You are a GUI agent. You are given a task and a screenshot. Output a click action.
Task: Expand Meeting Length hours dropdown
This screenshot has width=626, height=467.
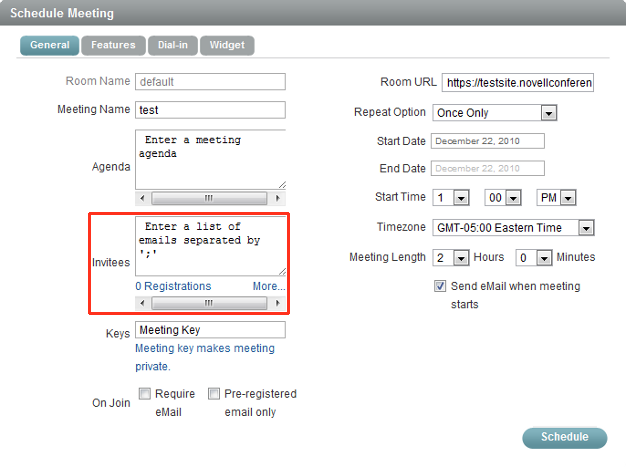pos(452,258)
